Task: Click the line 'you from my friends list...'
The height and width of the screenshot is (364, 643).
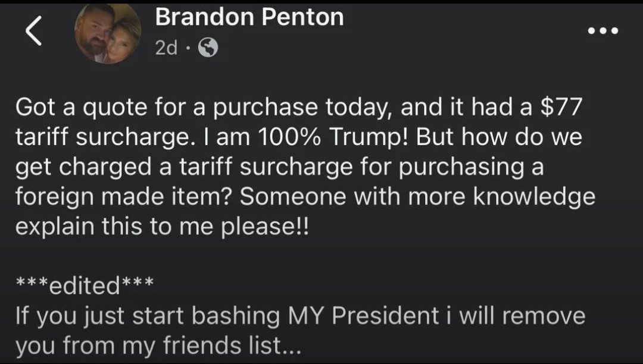Action: click(x=158, y=346)
